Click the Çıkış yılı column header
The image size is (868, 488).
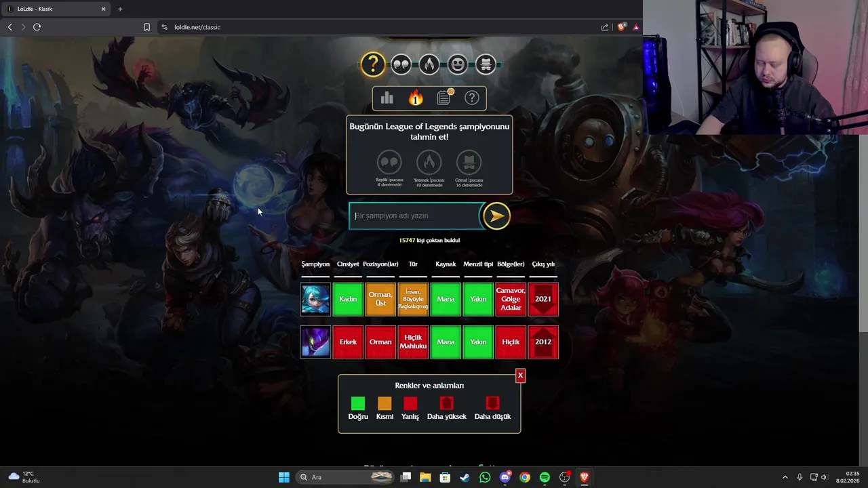tap(543, 264)
